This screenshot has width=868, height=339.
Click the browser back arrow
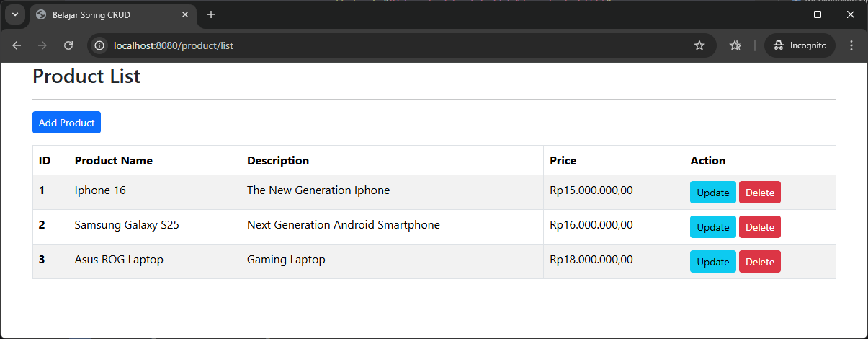point(17,45)
